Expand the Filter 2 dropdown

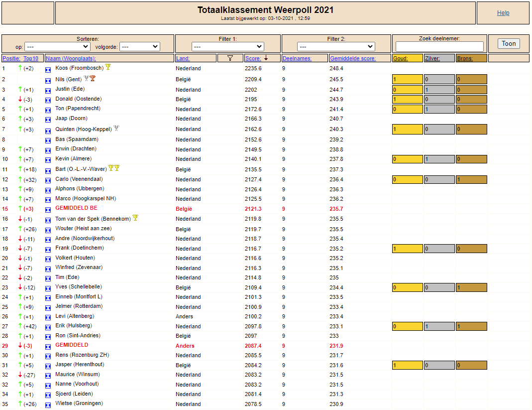[336, 46]
